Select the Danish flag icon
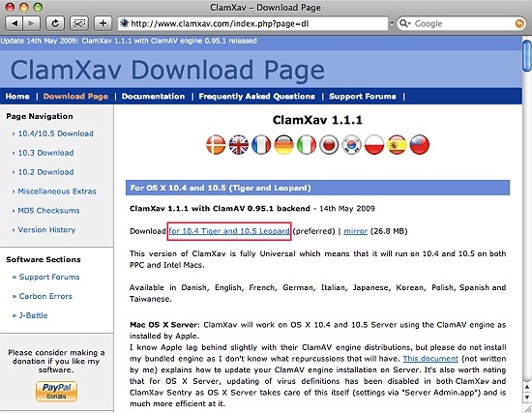Screen dimensions: 532x413 [x=216, y=144]
